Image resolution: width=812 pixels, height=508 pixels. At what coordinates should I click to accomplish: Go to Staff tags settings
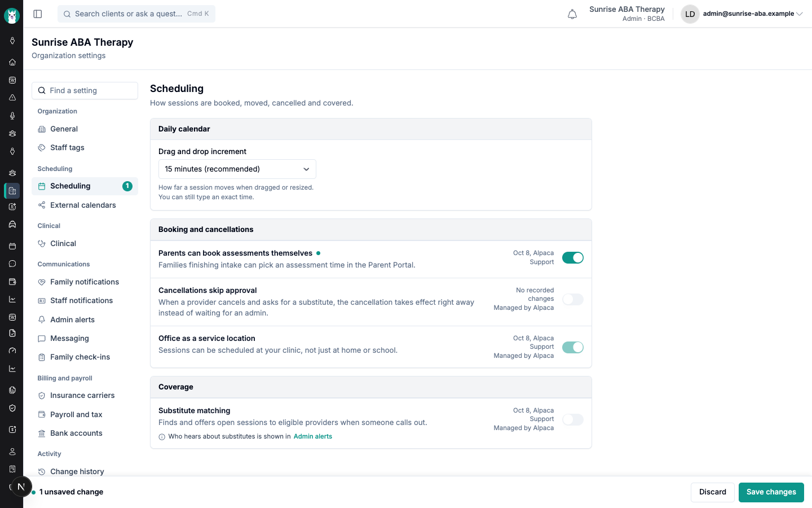coord(85,148)
